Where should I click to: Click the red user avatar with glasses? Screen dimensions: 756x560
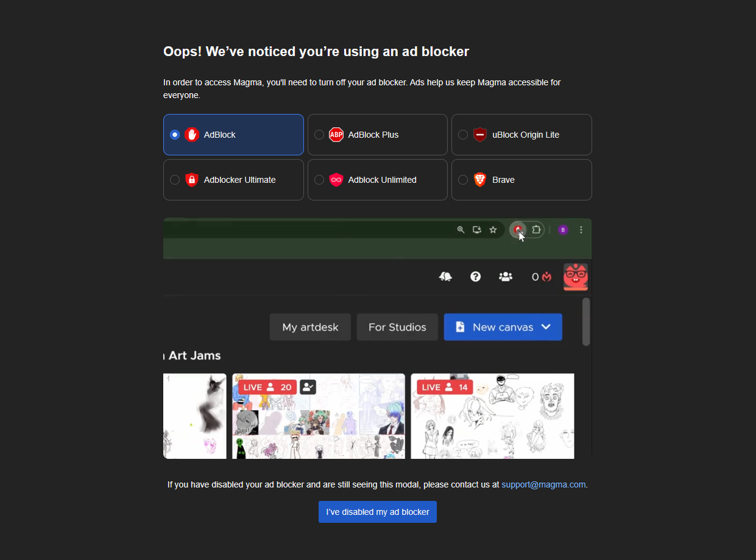(x=576, y=277)
